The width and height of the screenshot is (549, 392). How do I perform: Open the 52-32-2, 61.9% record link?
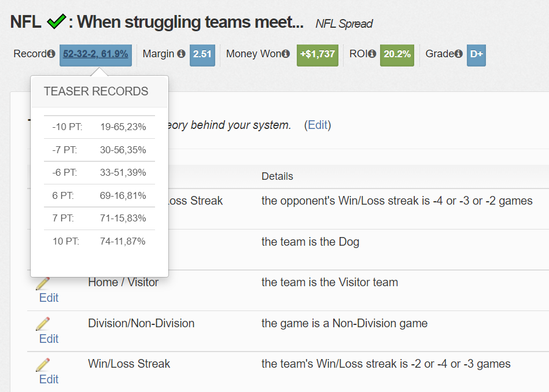click(x=95, y=54)
